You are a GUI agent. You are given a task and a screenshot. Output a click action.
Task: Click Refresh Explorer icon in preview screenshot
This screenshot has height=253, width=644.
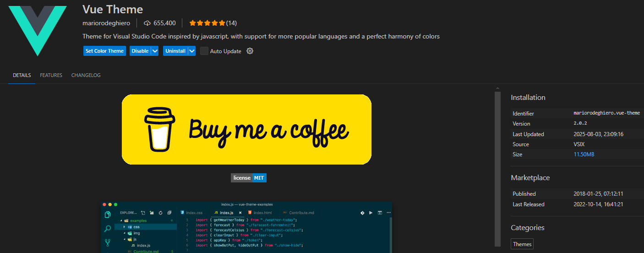(x=160, y=213)
